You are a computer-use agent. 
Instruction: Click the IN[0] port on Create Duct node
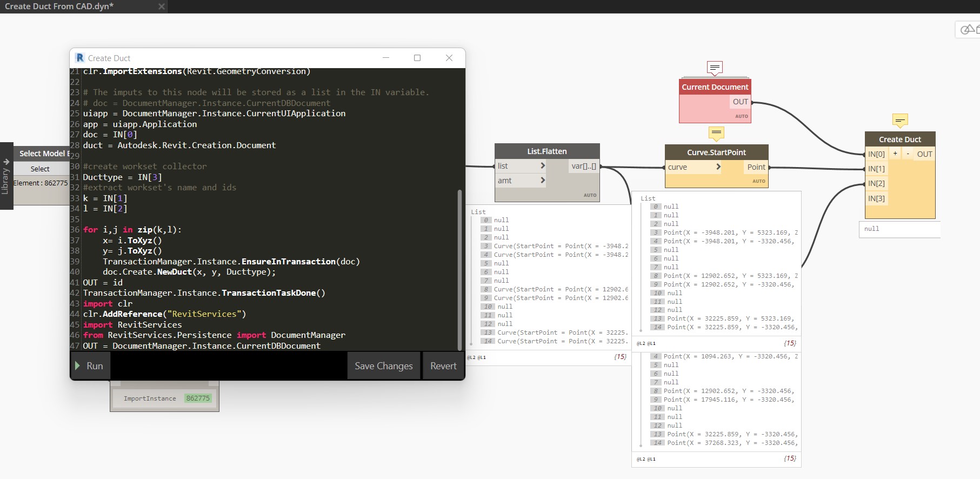(876, 154)
